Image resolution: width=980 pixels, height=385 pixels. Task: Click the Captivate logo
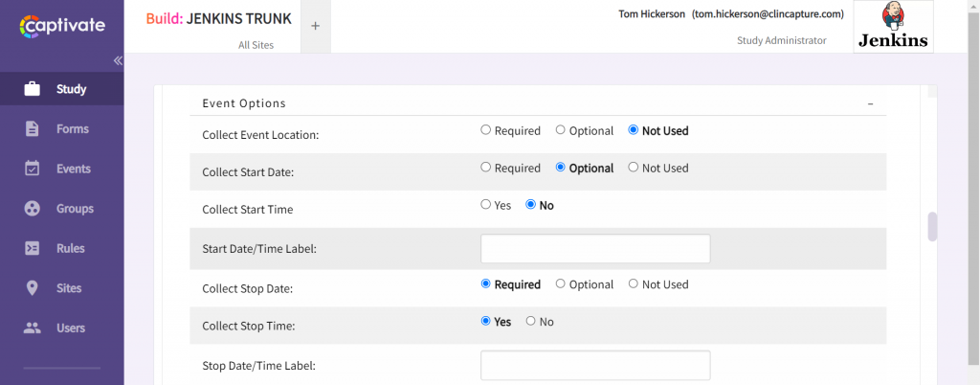pos(62,26)
